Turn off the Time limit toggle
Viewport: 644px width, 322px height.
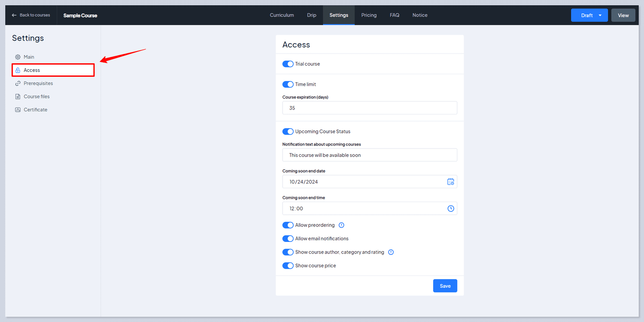[x=288, y=84]
